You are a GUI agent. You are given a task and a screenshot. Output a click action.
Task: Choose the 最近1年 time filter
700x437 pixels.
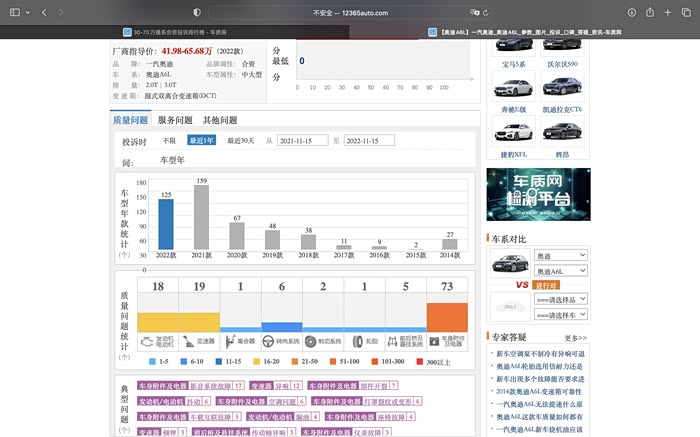coord(201,141)
